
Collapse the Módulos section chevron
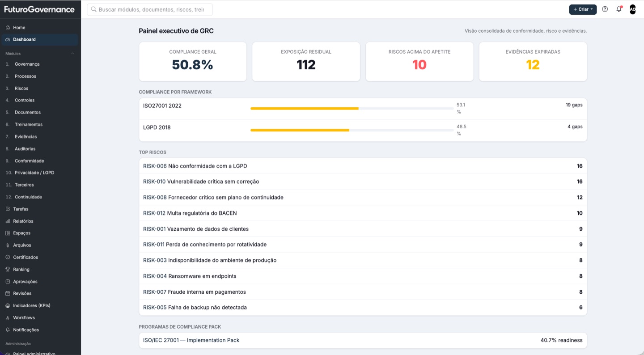[72, 54]
